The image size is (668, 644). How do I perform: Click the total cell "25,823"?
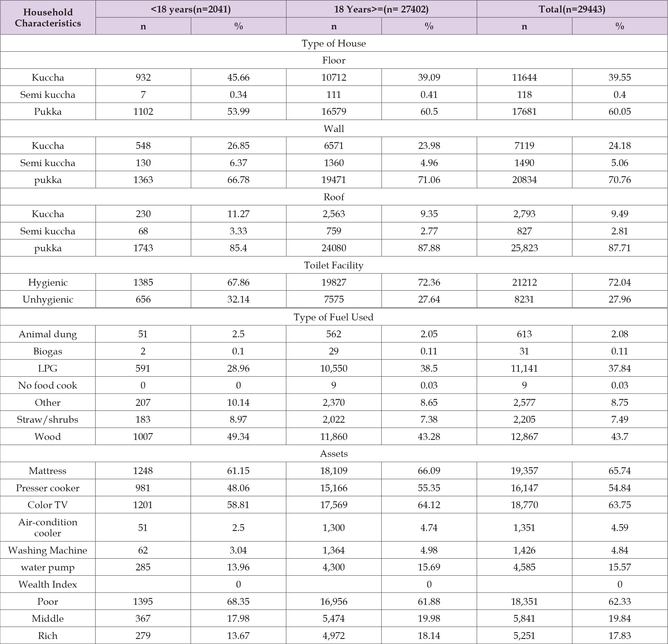tap(524, 248)
